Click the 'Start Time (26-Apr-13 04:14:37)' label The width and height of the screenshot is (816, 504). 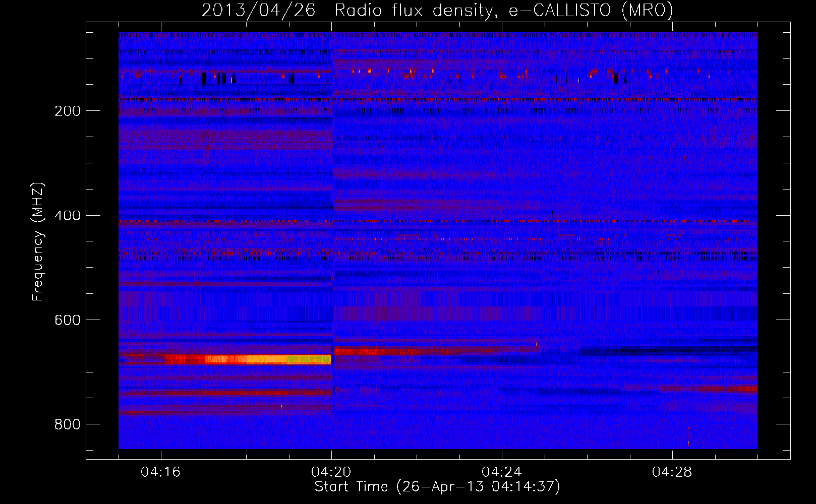(x=437, y=487)
